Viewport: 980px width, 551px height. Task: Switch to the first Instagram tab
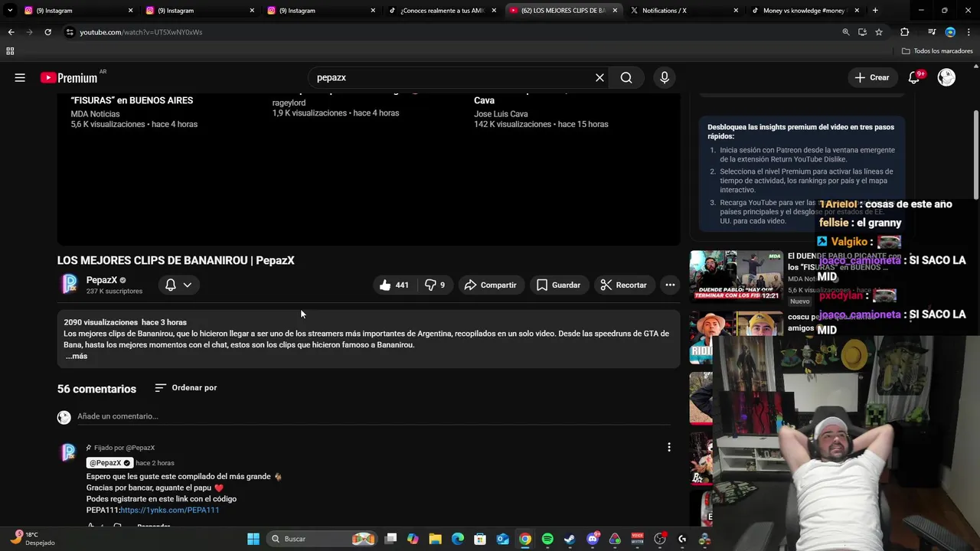click(x=77, y=11)
